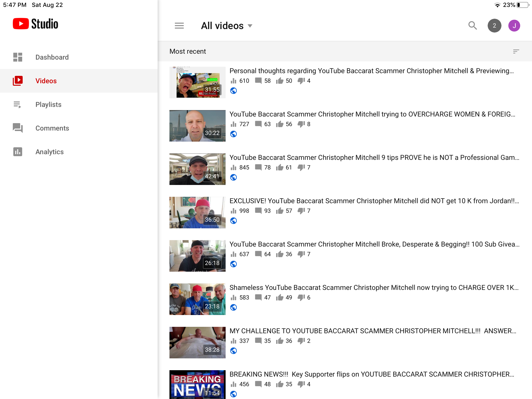Open the 26:18 video thumbnail
This screenshot has width=532, height=399.
[197, 256]
